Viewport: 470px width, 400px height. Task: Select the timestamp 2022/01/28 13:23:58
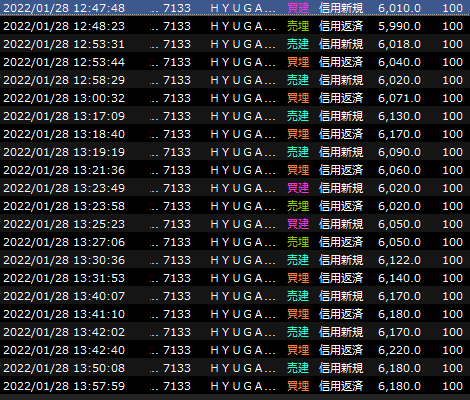[x=64, y=206]
